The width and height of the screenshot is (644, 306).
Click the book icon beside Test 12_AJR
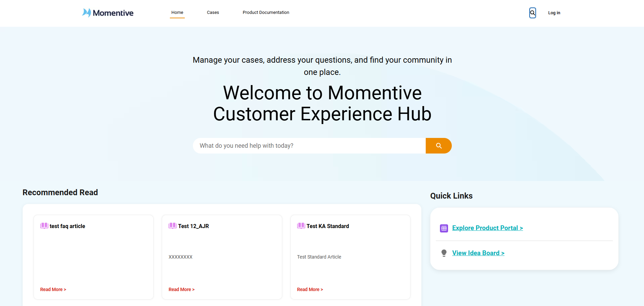pos(173,226)
